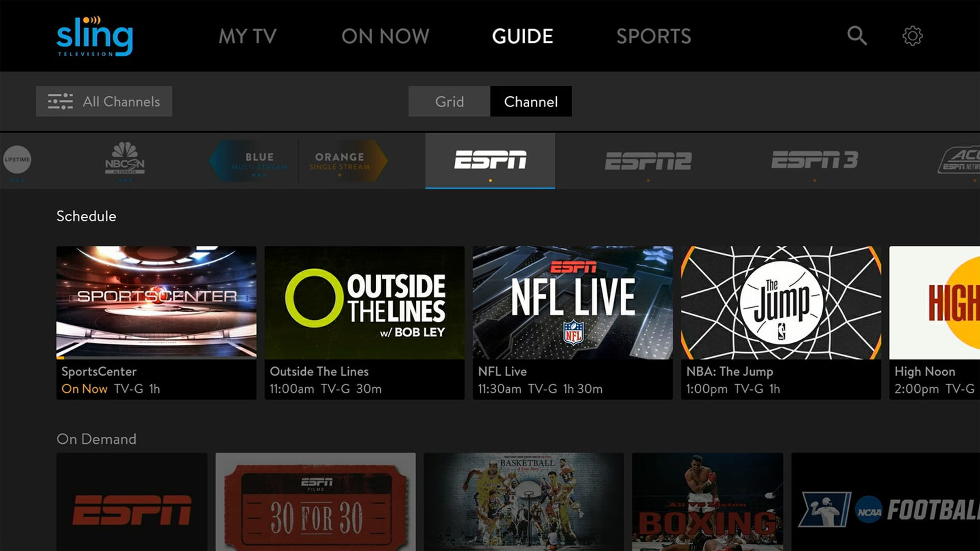
Task: Select the SportsCenter title text
Action: [99, 371]
